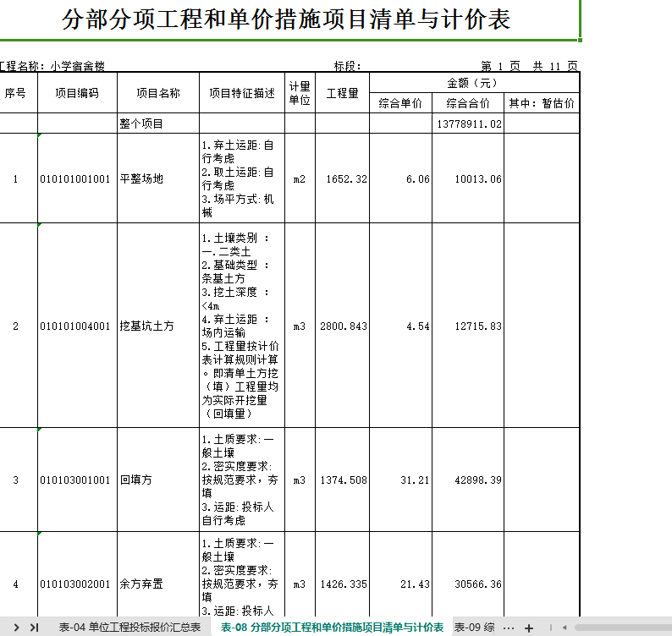Select unit price cell 4.54
This screenshot has width=672, height=636.
pyautogui.click(x=400, y=326)
